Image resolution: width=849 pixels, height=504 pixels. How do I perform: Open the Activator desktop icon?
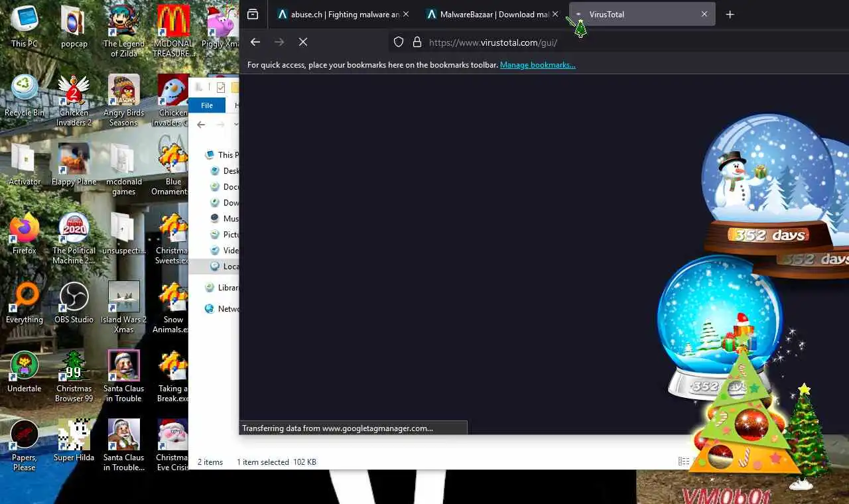25,164
